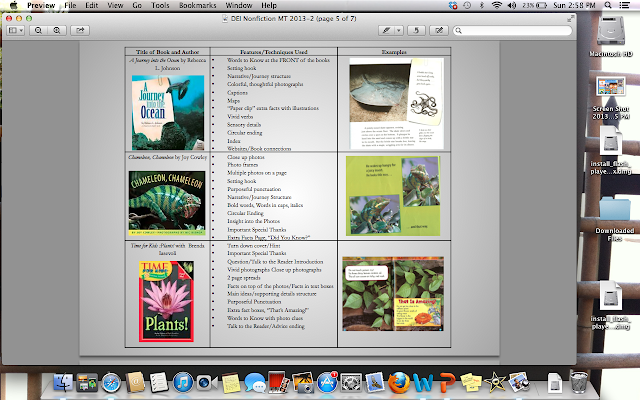Image resolution: width=640 pixels, height=400 pixels.
Task: Enter full screen using title bar arrows
Action: click(x=570, y=18)
